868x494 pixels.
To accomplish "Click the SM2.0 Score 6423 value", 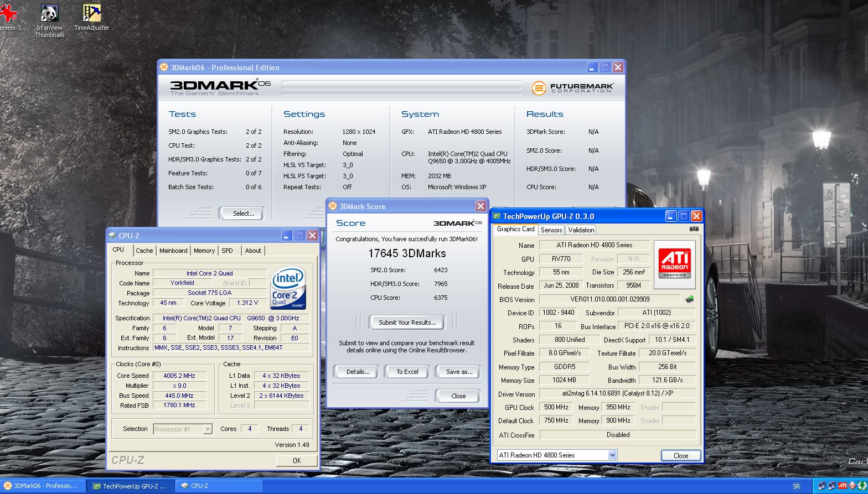I will click(x=441, y=270).
